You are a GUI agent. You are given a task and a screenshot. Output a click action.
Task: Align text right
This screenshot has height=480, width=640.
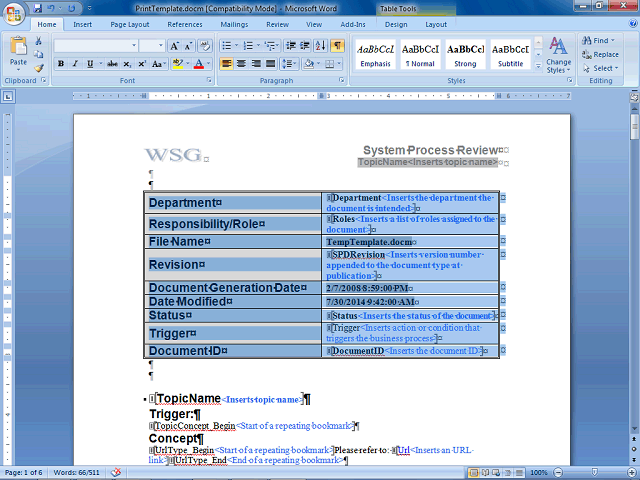point(256,64)
